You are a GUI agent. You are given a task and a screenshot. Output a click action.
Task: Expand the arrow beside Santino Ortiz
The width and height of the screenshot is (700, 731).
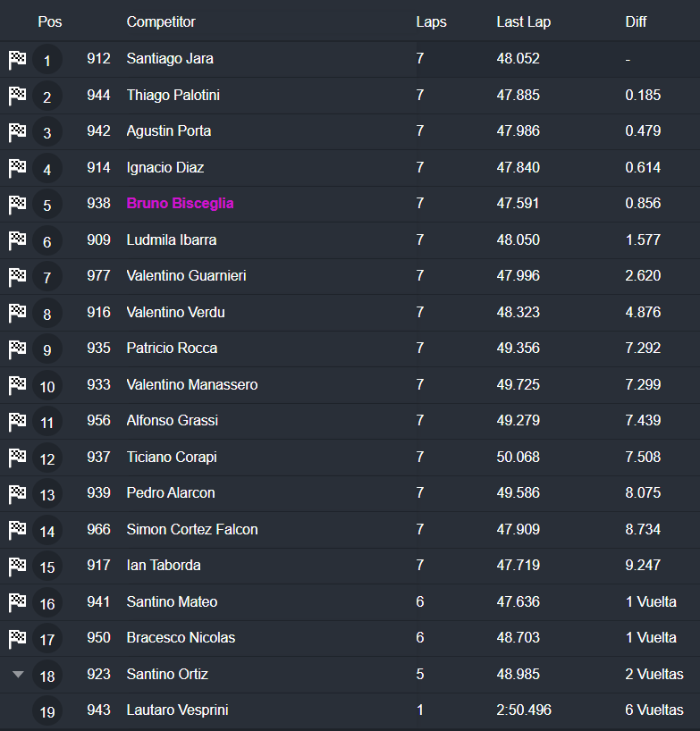coord(18,675)
